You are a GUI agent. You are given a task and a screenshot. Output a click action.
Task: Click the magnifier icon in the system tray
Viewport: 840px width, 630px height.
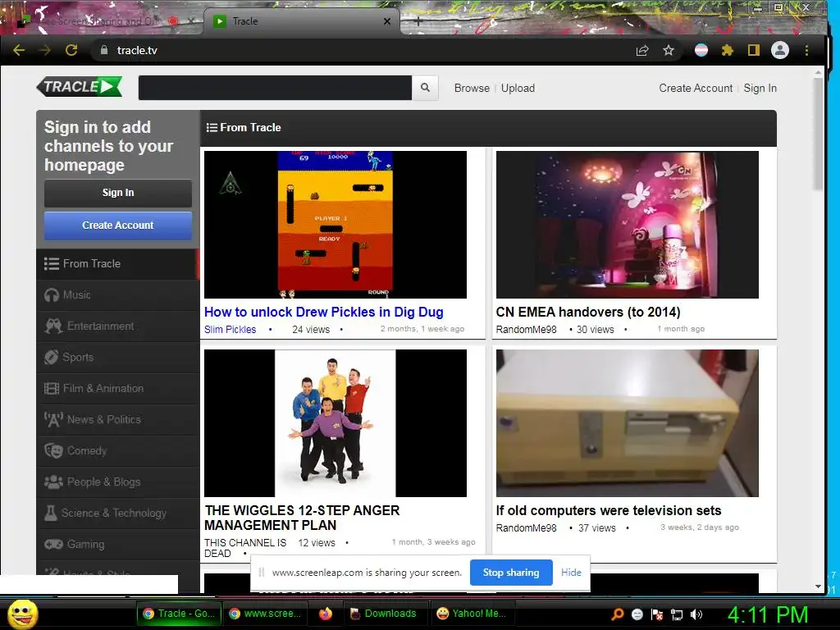617,614
